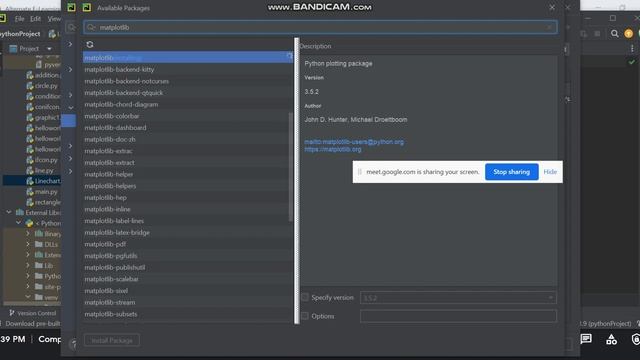Image resolution: width=640 pixels, height=360 pixels.
Task: Select line.py file icon in project tree
Action: pyautogui.click(x=30, y=171)
